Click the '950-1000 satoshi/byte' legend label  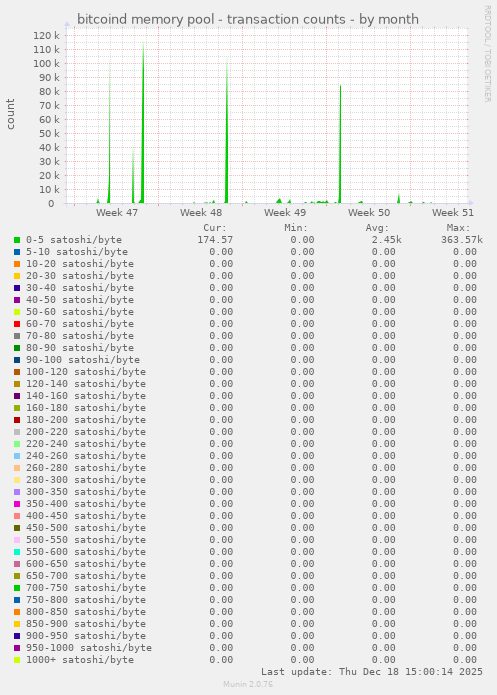pyautogui.click(x=89, y=648)
